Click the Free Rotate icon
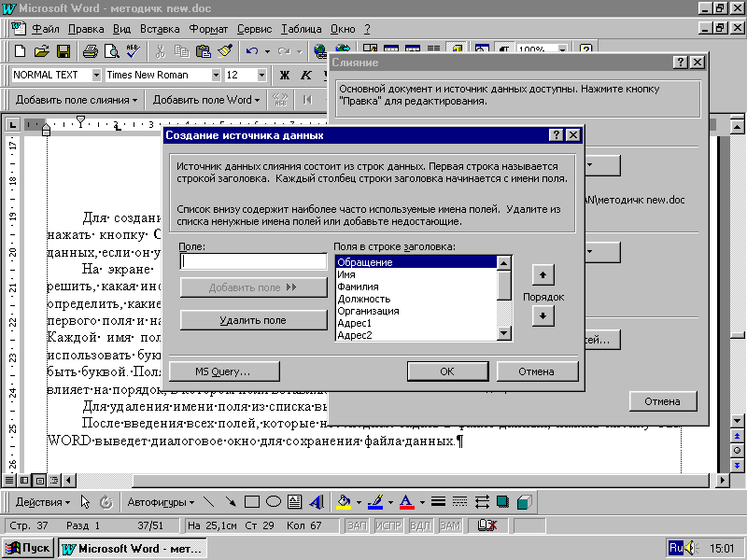Screen dimensions: 747x560 [106, 502]
